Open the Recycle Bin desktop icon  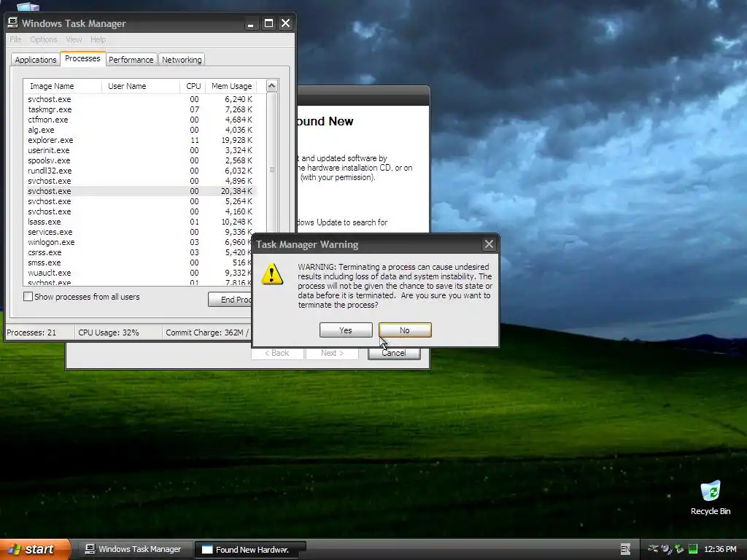pyautogui.click(x=711, y=498)
